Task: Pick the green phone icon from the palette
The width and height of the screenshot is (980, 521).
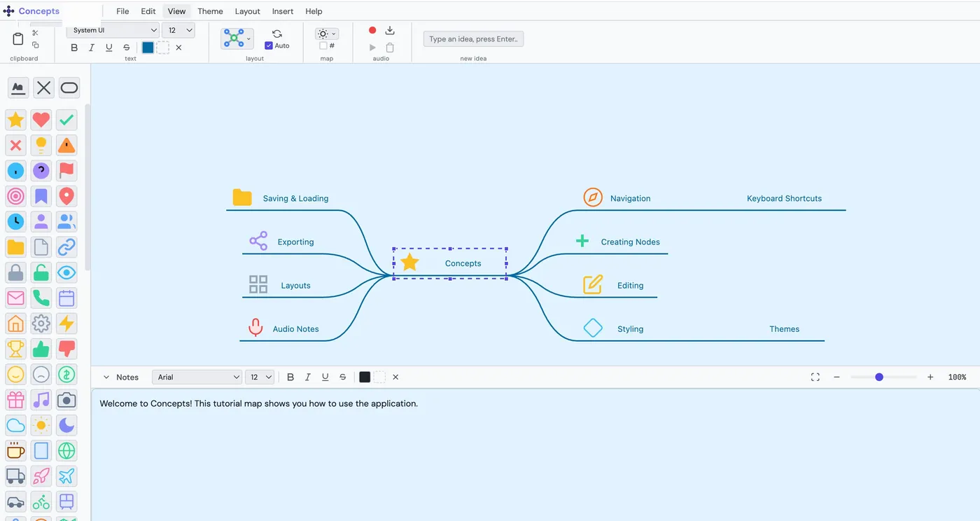Action: click(x=41, y=298)
